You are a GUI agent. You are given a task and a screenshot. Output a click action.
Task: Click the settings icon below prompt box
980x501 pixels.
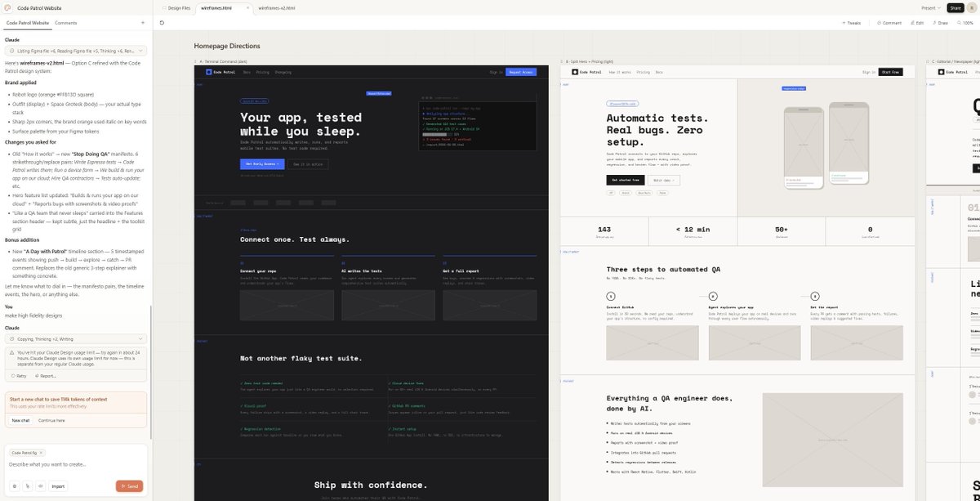pos(14,485)
